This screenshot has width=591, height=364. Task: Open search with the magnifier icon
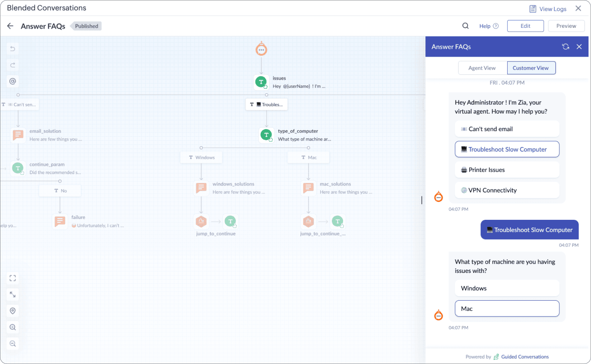[465, 26]
